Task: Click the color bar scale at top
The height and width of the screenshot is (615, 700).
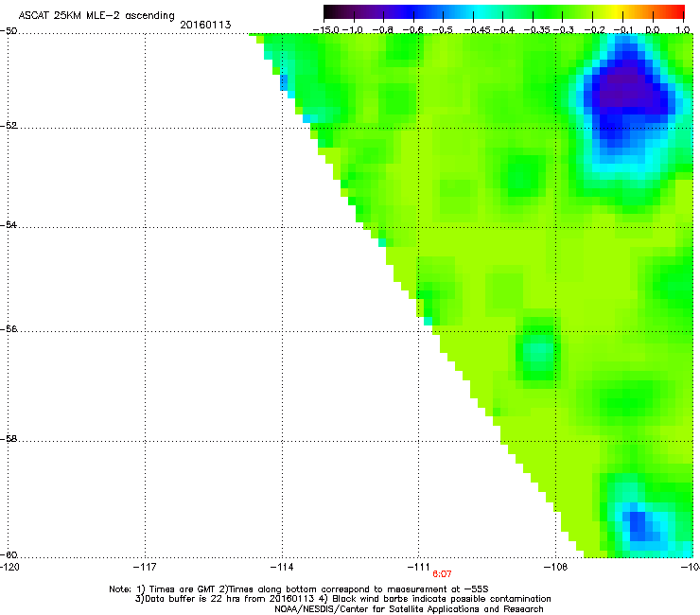Action: coord(503,11)
